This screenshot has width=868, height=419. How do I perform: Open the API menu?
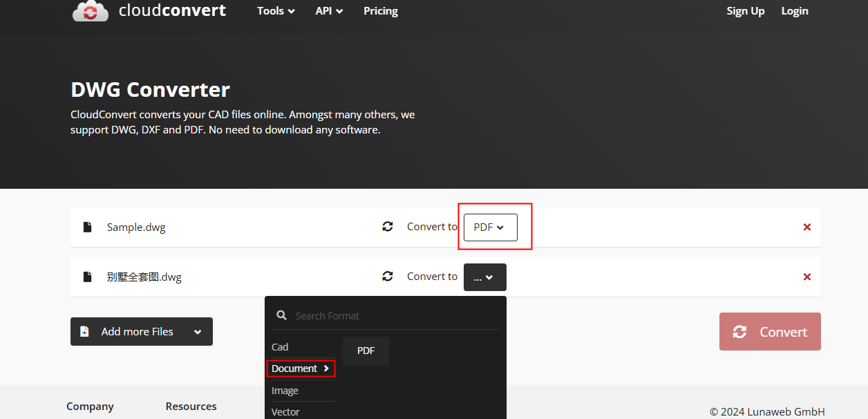[329, 11]
